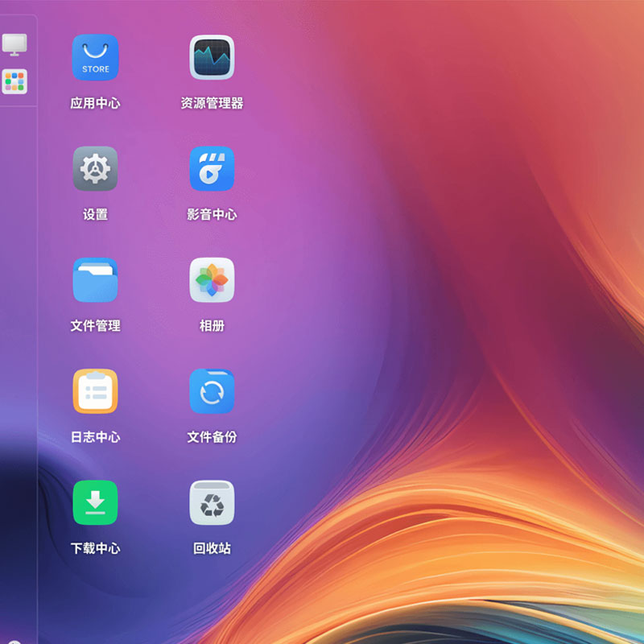Viewport: 644px width, 644px height.
Task: Launch the Resource Manager graph icon
Action: coord(212,58)
